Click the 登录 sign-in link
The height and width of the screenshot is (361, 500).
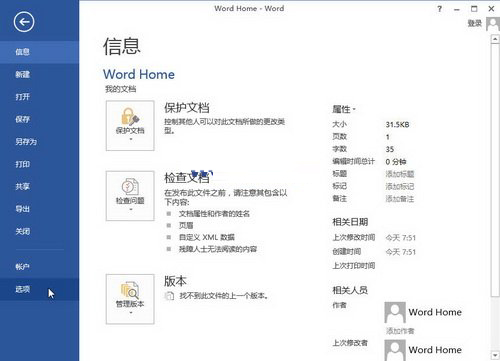(475, 23)
